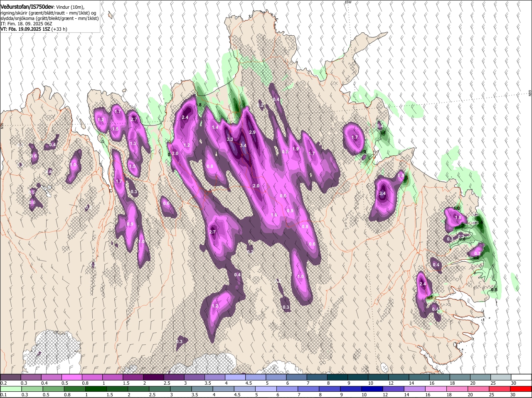Click the 1.3 value label on the map
532x398 pixels.
[x=133, y=143]
